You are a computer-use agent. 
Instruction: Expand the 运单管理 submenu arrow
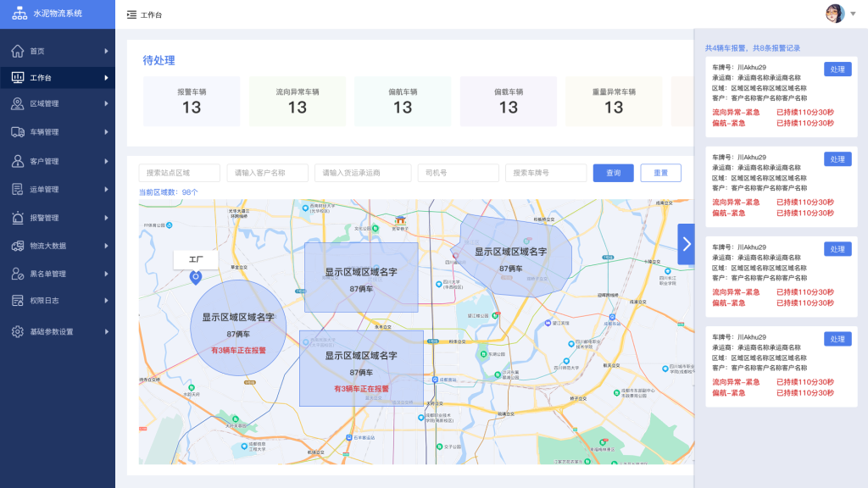[106, 189]
